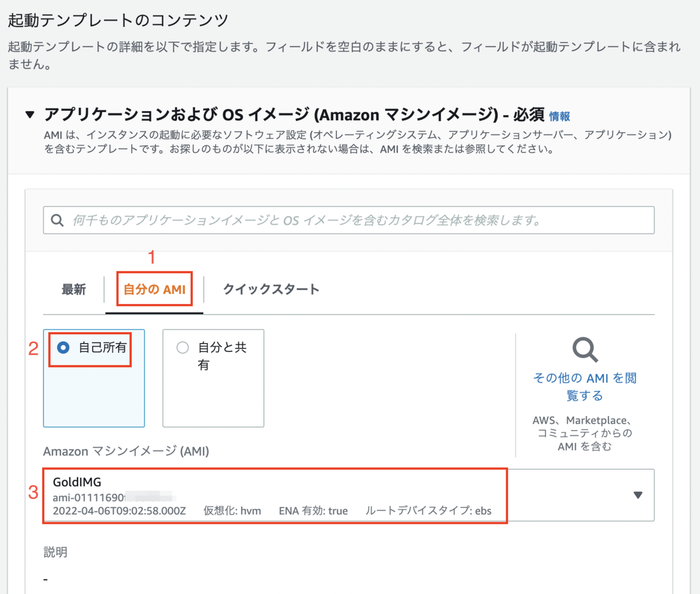Click the timestamp 2022-04-06T09:02:58.000Z
The width and height of the screenshot is (700, 594).
pyautogui.click(x=119, y=511)
